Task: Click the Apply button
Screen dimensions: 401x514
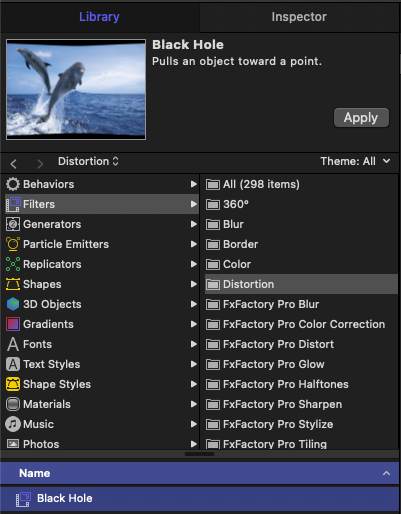Action: point(361,118)
